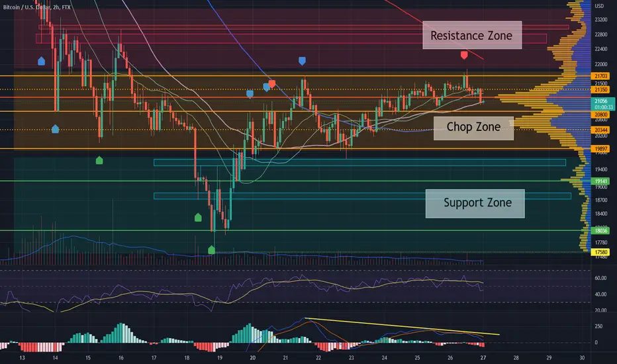This screenshot has height=364, width=617.
Task: Click the 18400 price axis tick
Action: click(x=600, y=214)
